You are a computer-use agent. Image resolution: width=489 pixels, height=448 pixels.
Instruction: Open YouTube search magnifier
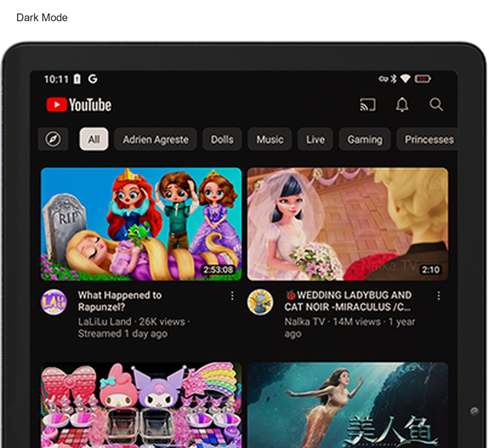[436, 105]
